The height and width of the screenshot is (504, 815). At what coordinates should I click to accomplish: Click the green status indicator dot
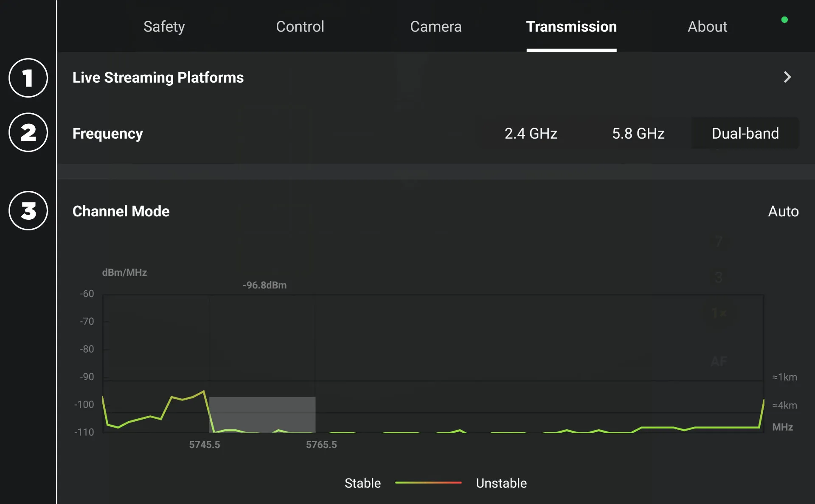[784, 20]
